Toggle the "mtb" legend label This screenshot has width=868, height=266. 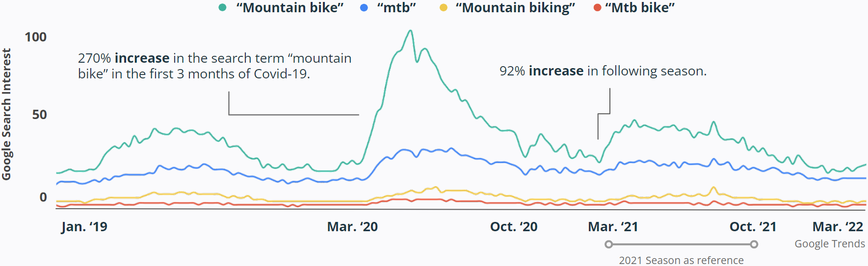pyautogui.click(x=396, y=8)
